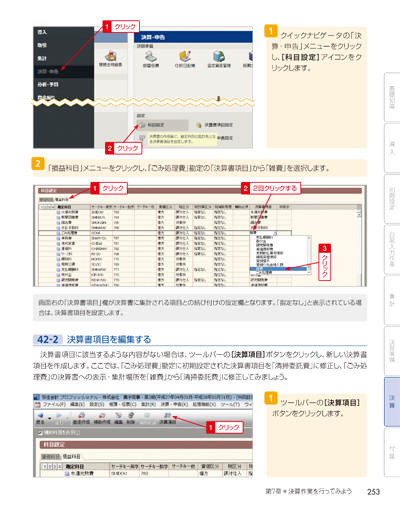Screen dimensions: 400x510
Task: Click 水道光熱費 row icon in bottom screenshot
Action: point(67,473)
